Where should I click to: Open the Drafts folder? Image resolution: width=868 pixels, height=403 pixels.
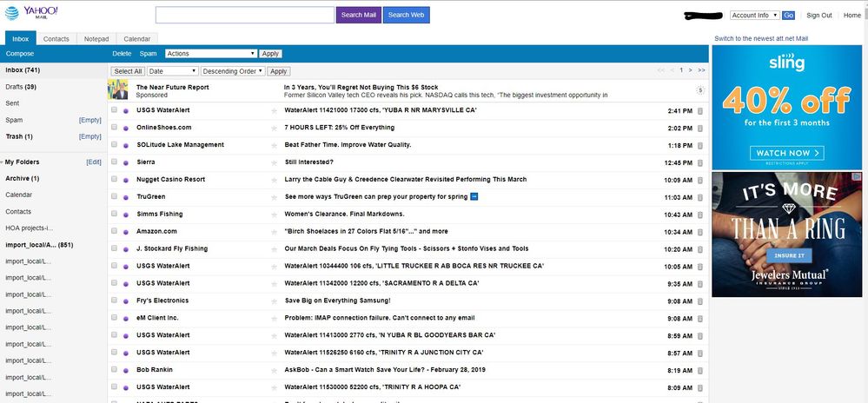[21, 87]
